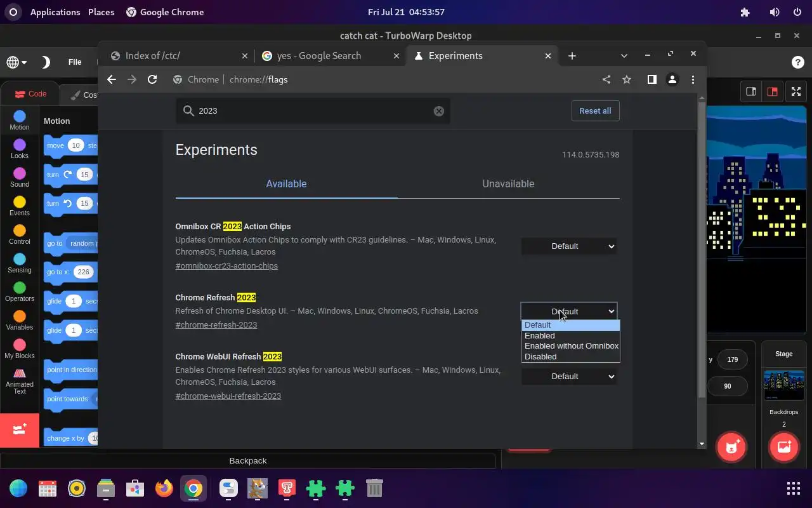Switch to Unavailable experiments tab
This screenshot has width=812, height=508.
coord(508,184)
